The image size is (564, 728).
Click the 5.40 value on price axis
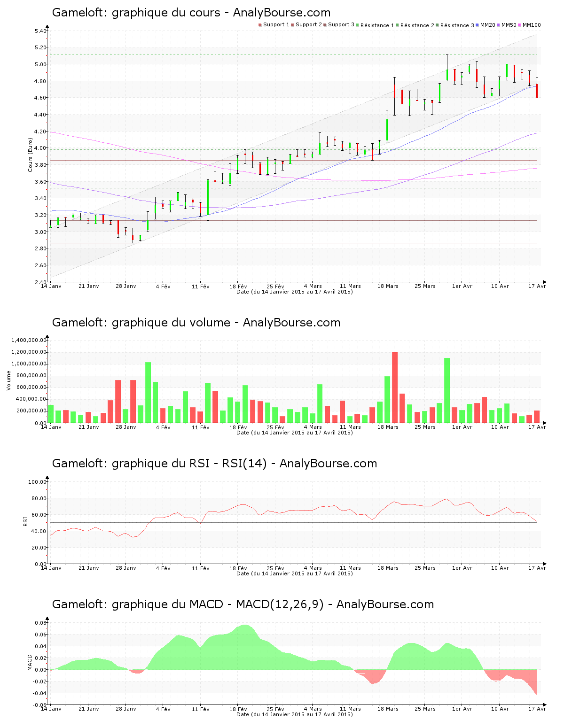pyautogui.click(x=41, y=31)
